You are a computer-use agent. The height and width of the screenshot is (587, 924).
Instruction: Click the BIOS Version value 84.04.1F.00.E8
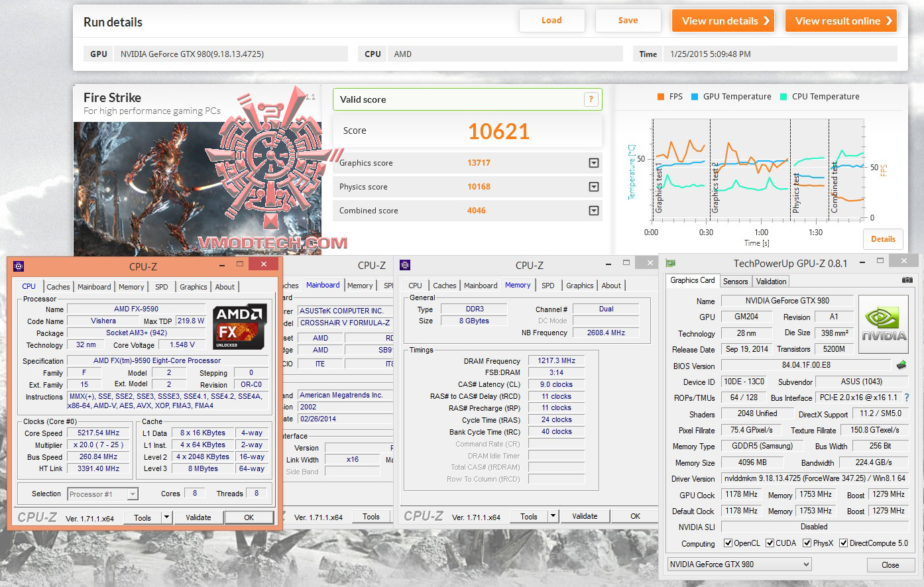pos(806,365)
